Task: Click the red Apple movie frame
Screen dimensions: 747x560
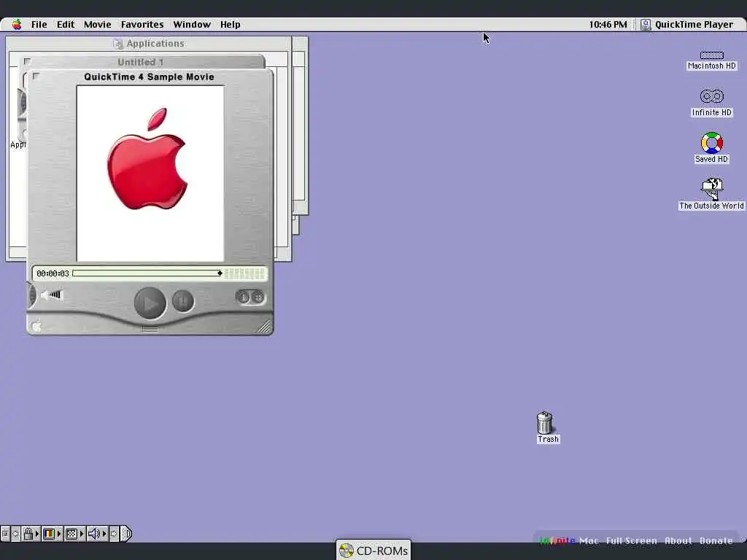Action: pos(150,174)
